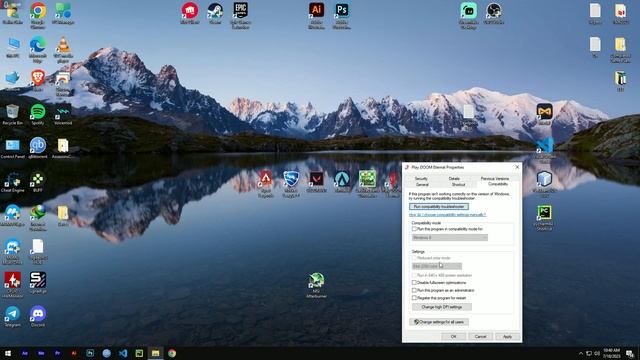The height and width of the screenshot is (360, 640).
Task: Open Chrome from the taskbar
Action: coord(172,353)
